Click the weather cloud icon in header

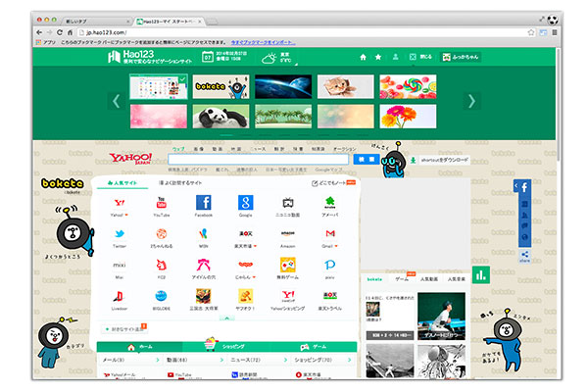(269, 58)
